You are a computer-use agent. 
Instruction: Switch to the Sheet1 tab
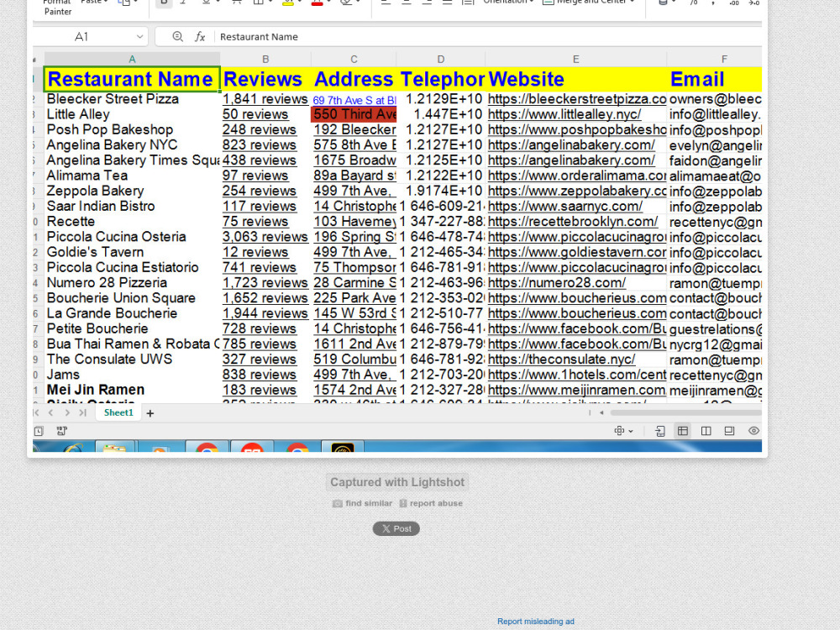pyautogui.click(x=118, y=412)
